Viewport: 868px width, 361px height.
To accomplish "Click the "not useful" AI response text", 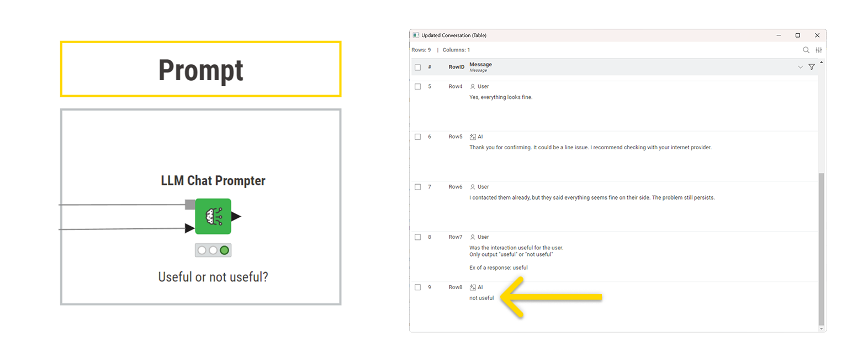I will tap(481, 298).
